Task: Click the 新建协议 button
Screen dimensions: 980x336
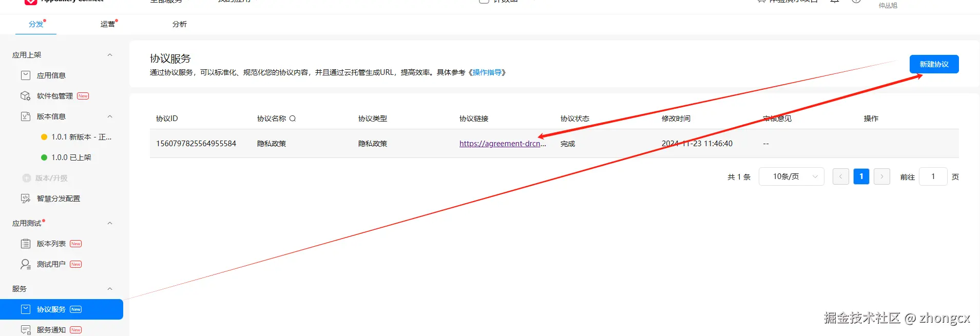Action: pos(934,64)
